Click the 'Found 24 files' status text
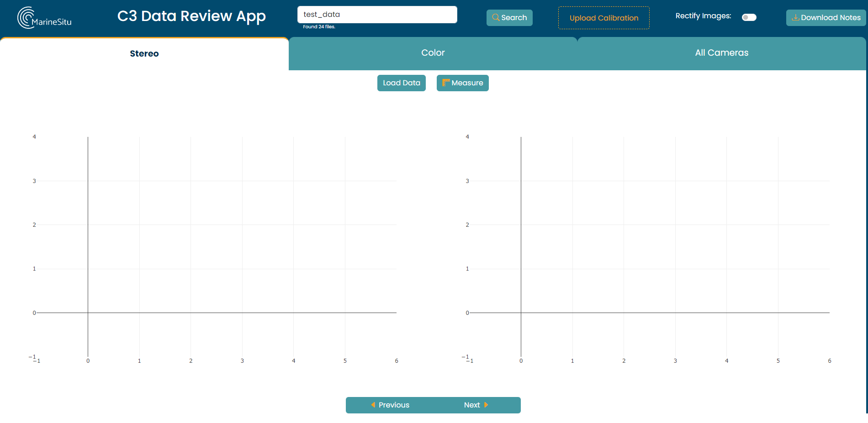 pyautogui.click(x=319, y=27)
